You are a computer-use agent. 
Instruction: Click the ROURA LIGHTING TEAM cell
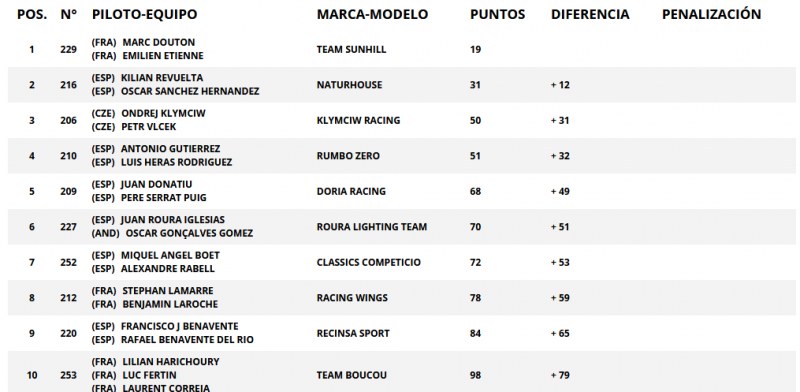371,227
